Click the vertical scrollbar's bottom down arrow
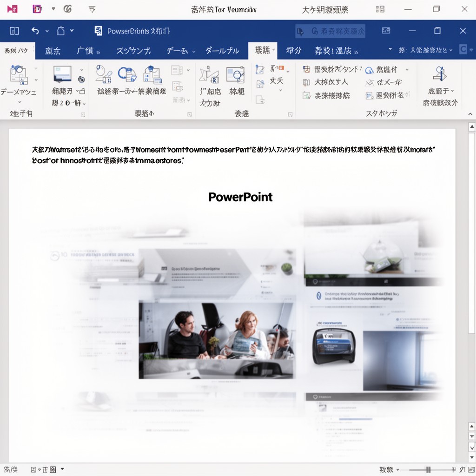Screen dimensions: 476x476 [x=472, y=457]
